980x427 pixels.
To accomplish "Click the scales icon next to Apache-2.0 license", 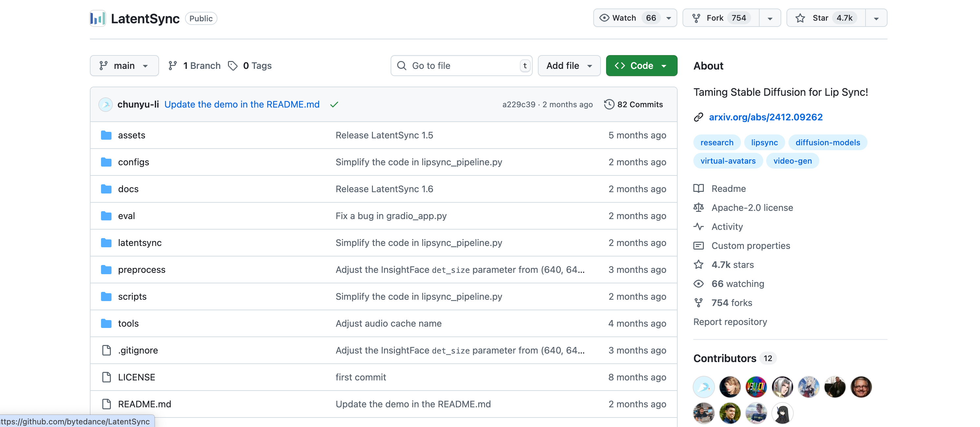I will click(x=699, y=207).
